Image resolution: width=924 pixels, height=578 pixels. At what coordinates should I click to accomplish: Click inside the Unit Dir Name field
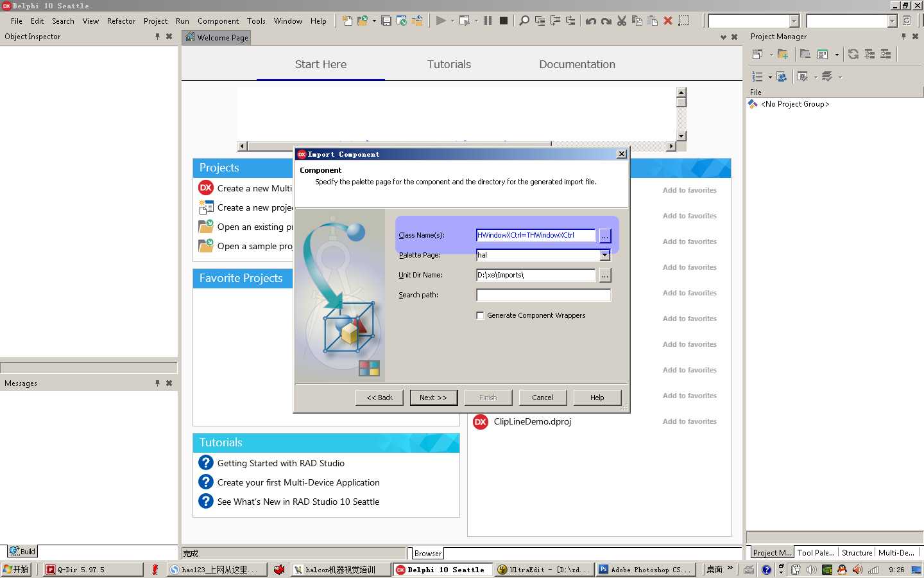pyautogui.click(x=536, y=275)
